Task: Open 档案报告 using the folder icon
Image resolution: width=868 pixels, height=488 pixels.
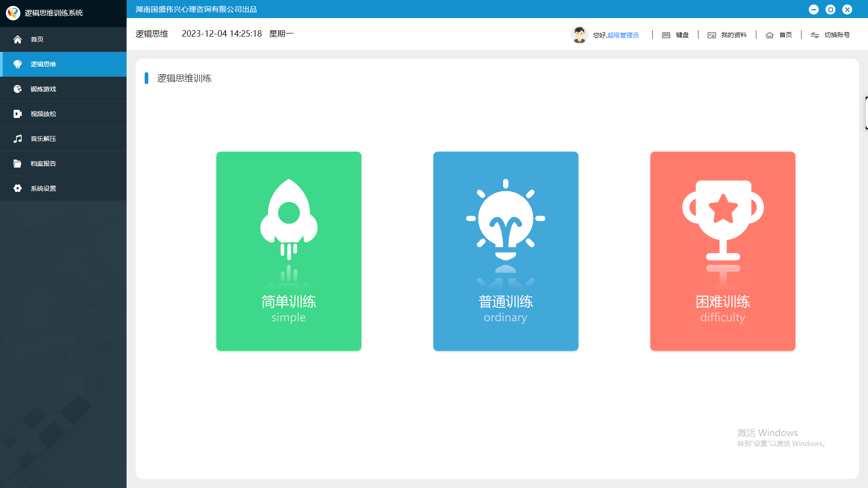Action: [18, 163]
